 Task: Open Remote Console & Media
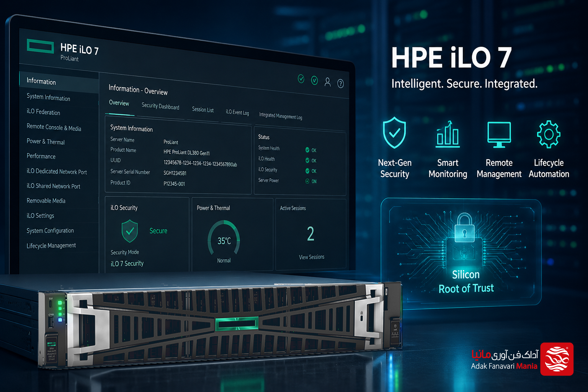point(54,127)
